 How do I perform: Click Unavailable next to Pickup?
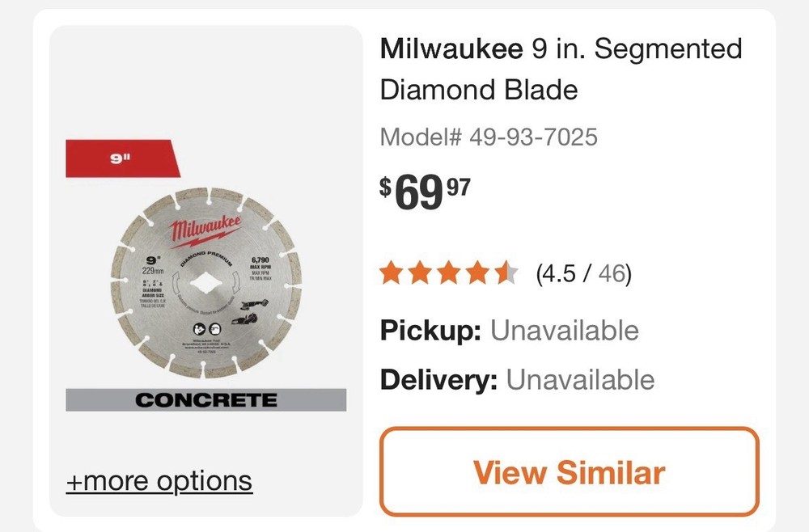(567, 331)
